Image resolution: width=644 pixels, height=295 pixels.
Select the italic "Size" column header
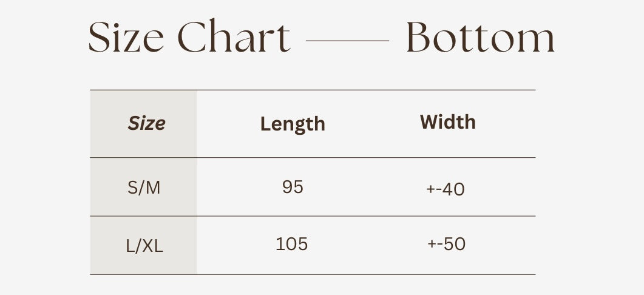pyautogui.click(x=146, y=124)
